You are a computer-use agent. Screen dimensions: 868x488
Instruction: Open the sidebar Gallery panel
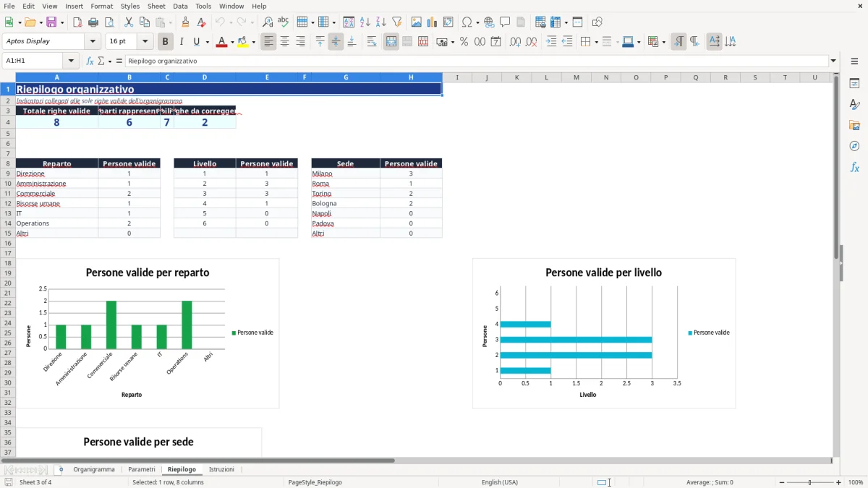point(854,125)
